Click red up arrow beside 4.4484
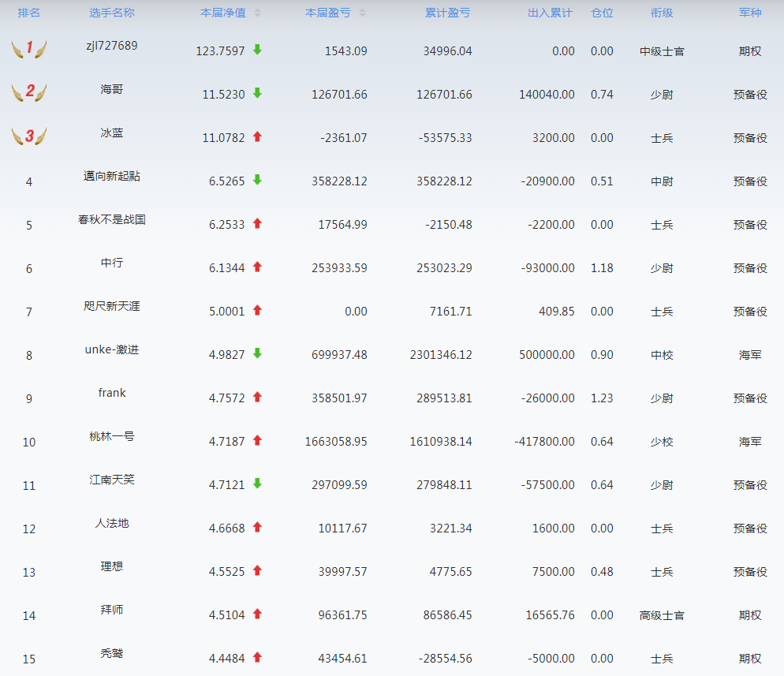 [x=257, y=658]
